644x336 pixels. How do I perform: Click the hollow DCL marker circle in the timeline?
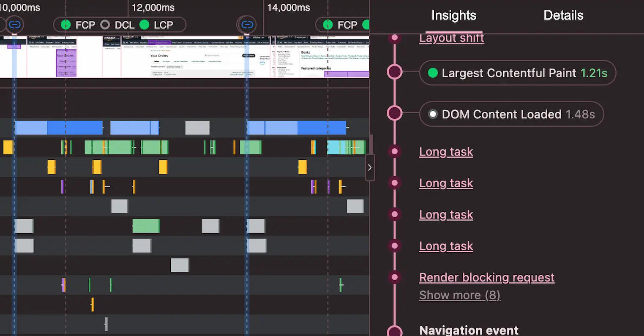pos(105,25)
